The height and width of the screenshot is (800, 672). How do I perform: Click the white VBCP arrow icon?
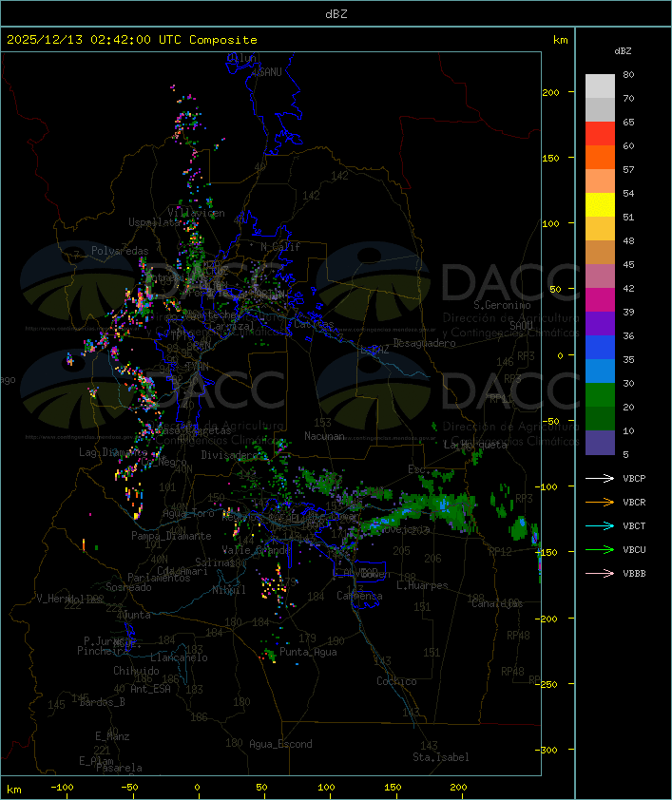[600, 478]
